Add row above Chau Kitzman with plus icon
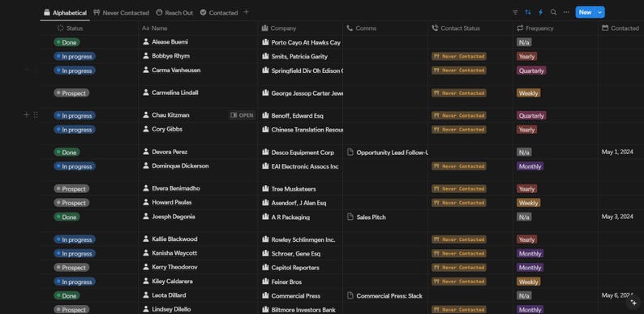 point(26,115)
